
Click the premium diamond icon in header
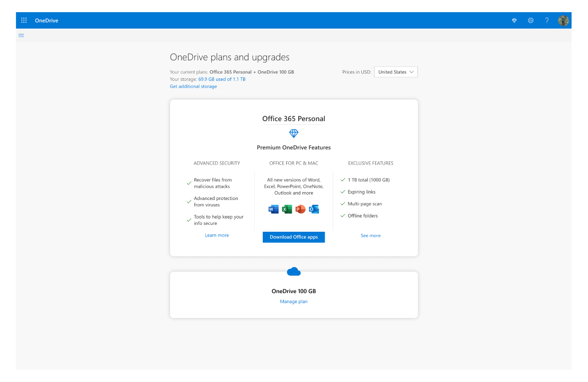(x=514, y=21)
